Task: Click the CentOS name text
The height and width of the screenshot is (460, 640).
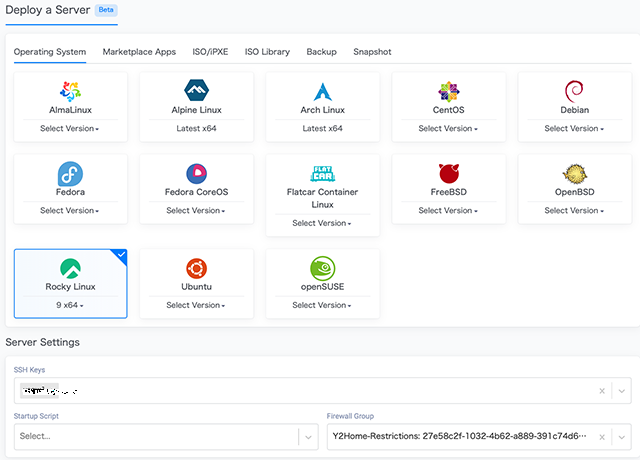Action: coord(449,110)
